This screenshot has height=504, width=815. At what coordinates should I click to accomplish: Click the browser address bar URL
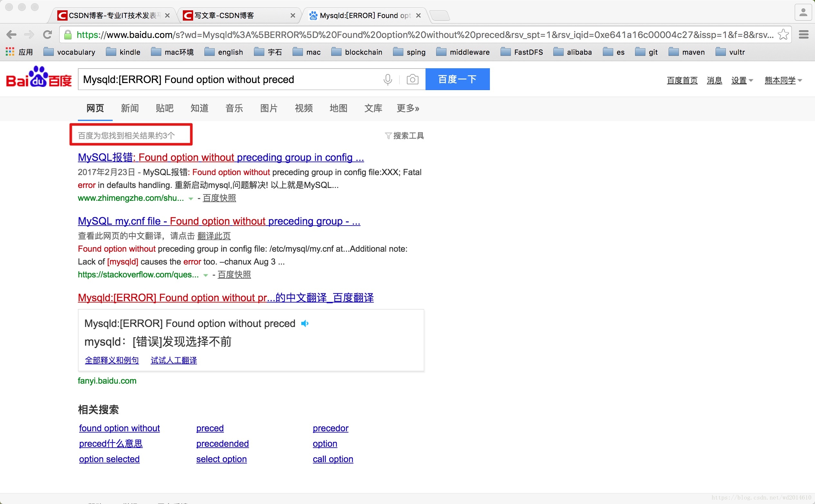425,35
